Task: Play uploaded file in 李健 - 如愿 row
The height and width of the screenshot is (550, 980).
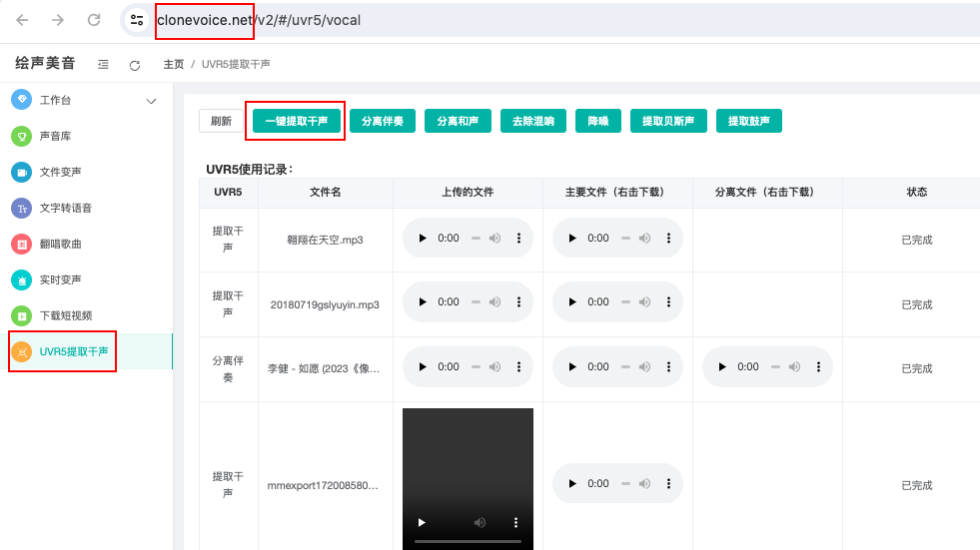Action: coord(423,367)
